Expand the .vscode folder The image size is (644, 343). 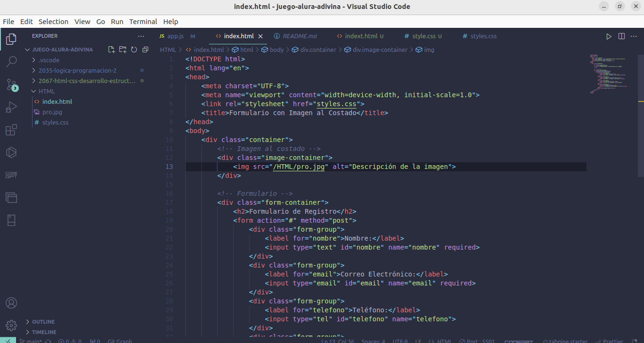coord(49,60)
